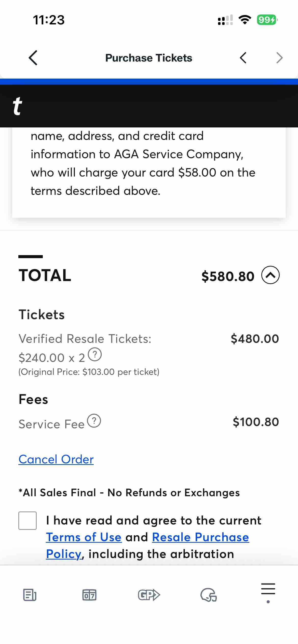The width and height of the screenshot is (298, 644).
Task: Tap the back arrow beside Purchase Tickets
Action: pyautogui.click(x=33, y=58)
